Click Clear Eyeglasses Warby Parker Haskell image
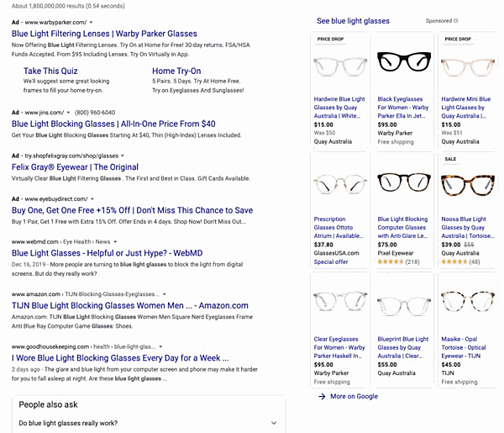This screenshot has width=504, height=433. click(340, 302)
